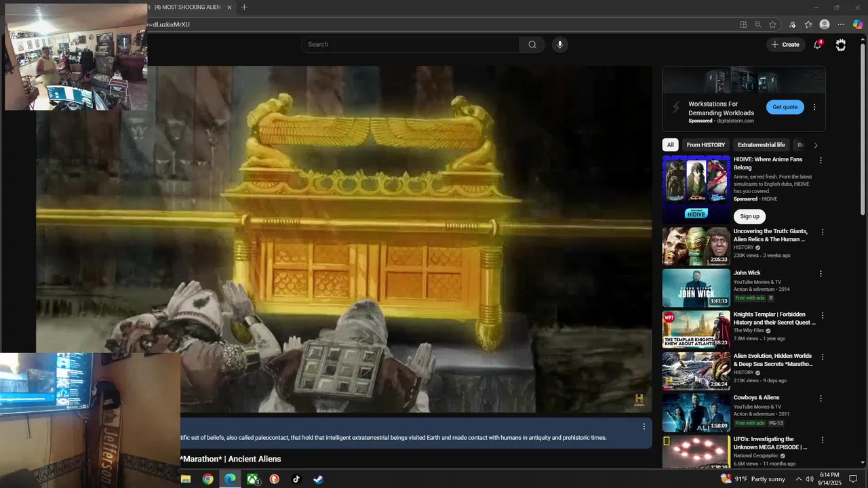Close the MOST SHOCKING ALIEN tab
The image size is (868, 488).
click(x=229, y=7)
